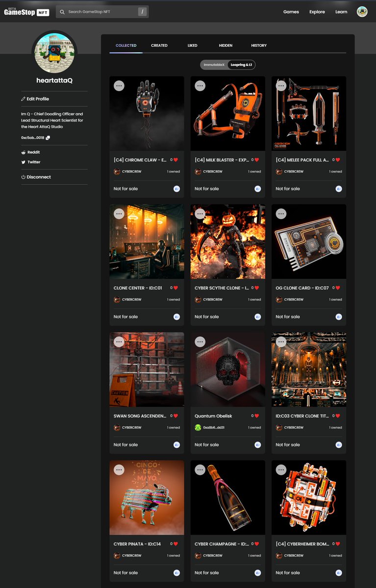Open CYBERCREW creator on CHROME CLAW card
Viewport: 376px width, 588px height.
click(x=127, y=171)
